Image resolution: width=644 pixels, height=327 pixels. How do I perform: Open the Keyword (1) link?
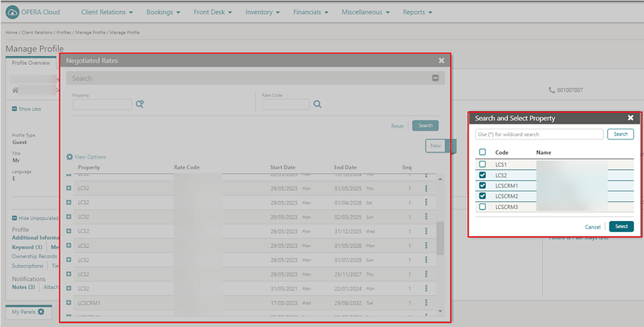[27, 247]
